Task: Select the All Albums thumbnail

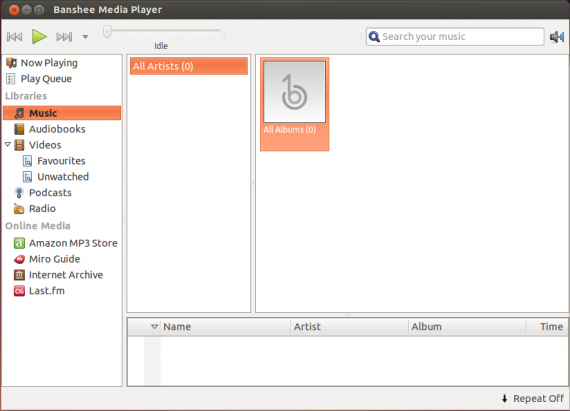Action: pos(294,104)
